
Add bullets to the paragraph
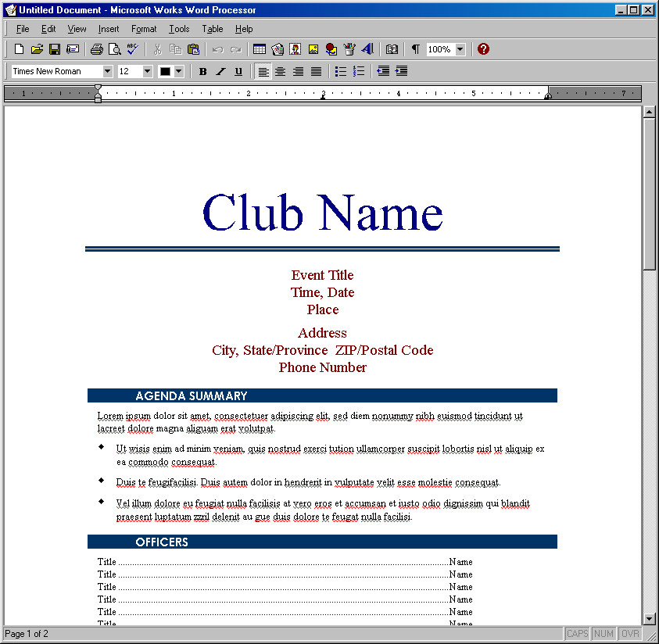click(x=340, y=71)
